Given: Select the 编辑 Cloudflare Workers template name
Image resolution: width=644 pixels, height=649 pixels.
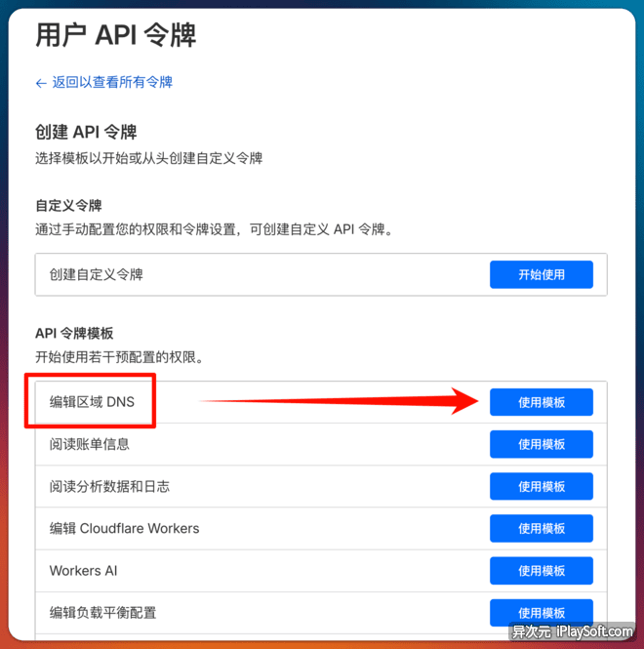Looking at the screenshot, I should point(124,528).
